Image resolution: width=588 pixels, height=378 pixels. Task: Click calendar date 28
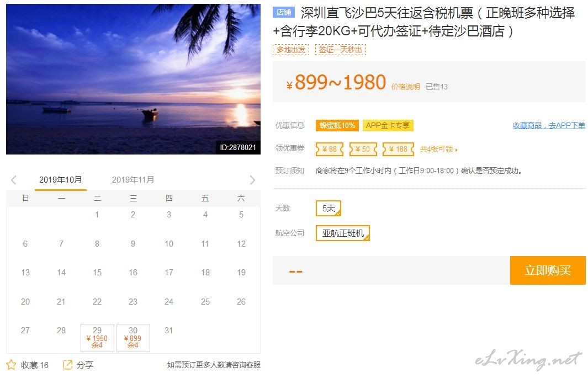coord(61,331)
